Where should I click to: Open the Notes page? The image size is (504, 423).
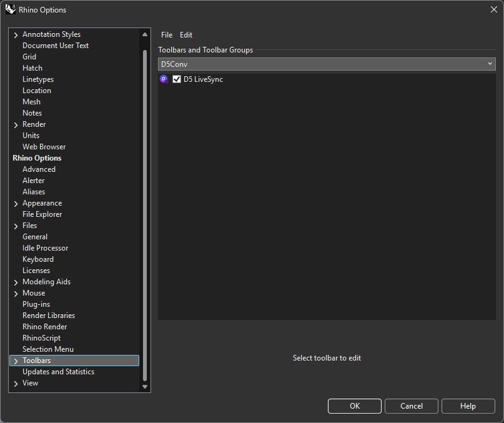[x=32, y=113]
